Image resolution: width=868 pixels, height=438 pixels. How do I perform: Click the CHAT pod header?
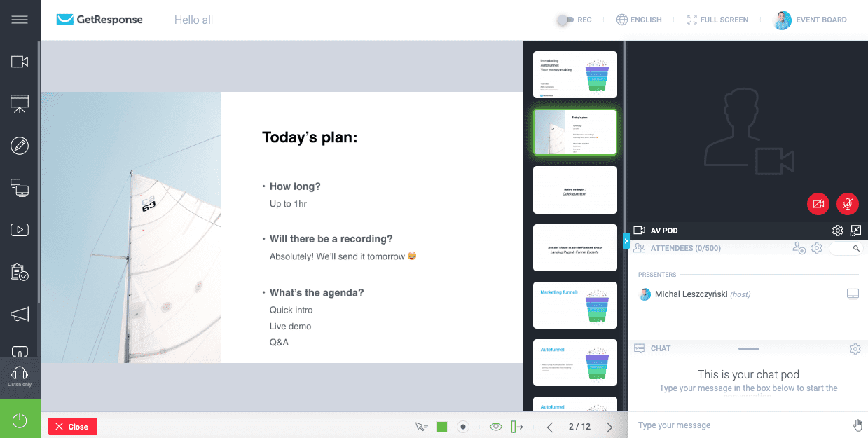click(x=661, y=348)
